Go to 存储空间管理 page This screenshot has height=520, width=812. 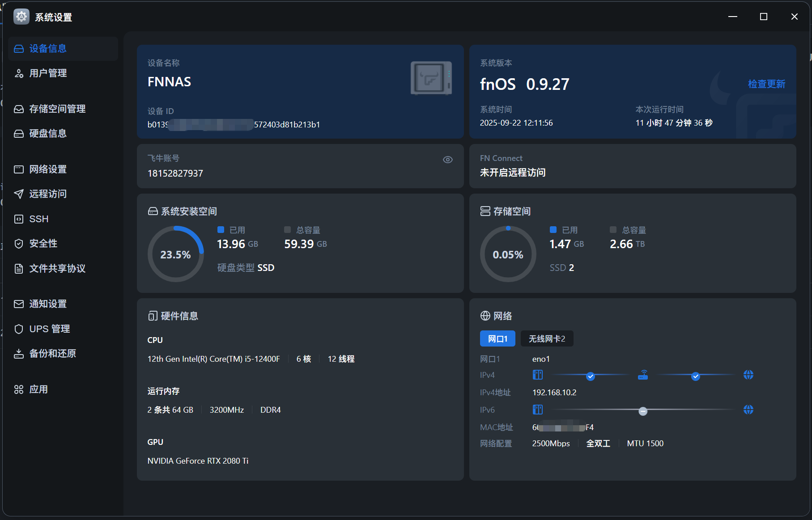pos(63,109)
